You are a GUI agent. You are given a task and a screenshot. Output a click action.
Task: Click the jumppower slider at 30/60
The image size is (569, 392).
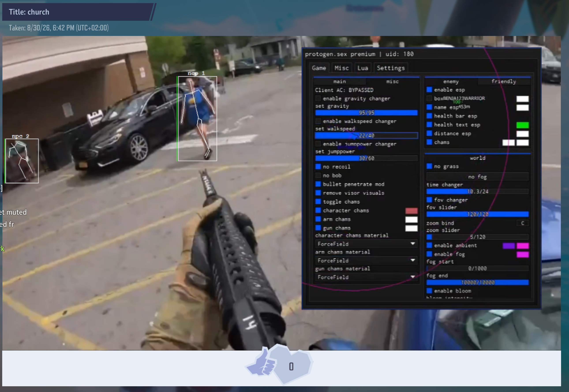coord(366,159)
